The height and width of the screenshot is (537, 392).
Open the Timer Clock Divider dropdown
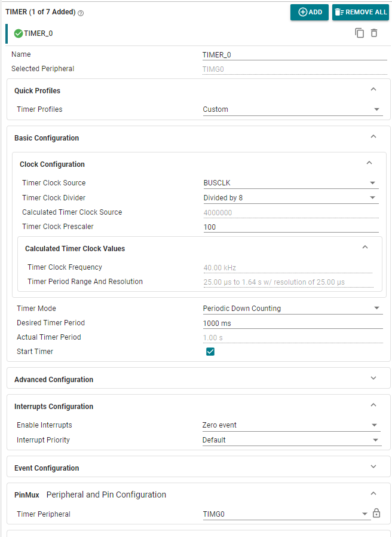click(291, 198)
